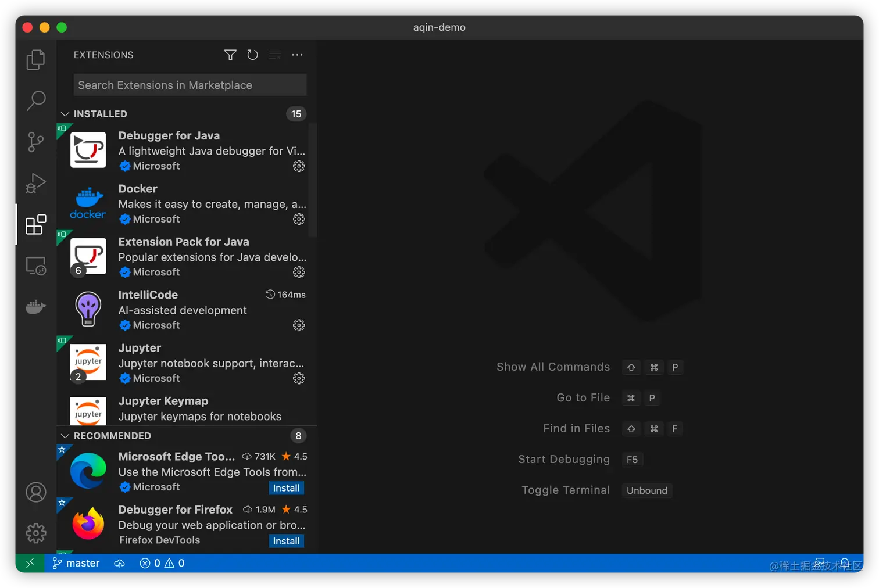This screenshot has width=879, height=588.
Task: Click Microsoft Edge Tools 731K download count
Action: pos(259,457)
